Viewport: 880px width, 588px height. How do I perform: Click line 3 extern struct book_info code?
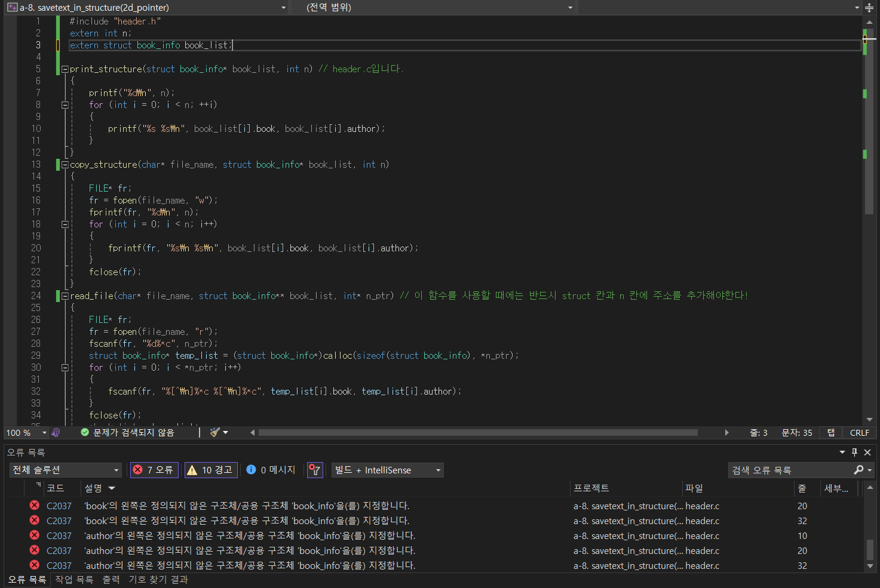pyautogui.click(x=151, y=45)
